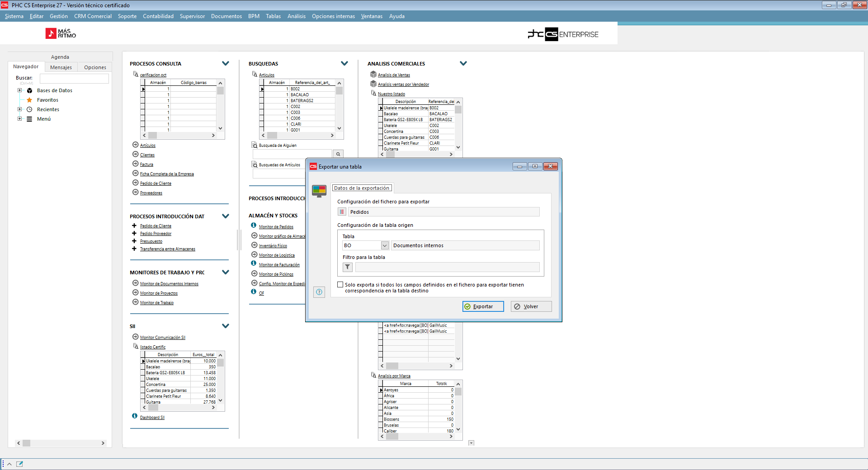The height and width of the screenshot is (470, 868).
Task: Open the Monitor de Facturación link
Action: point(279,265)
